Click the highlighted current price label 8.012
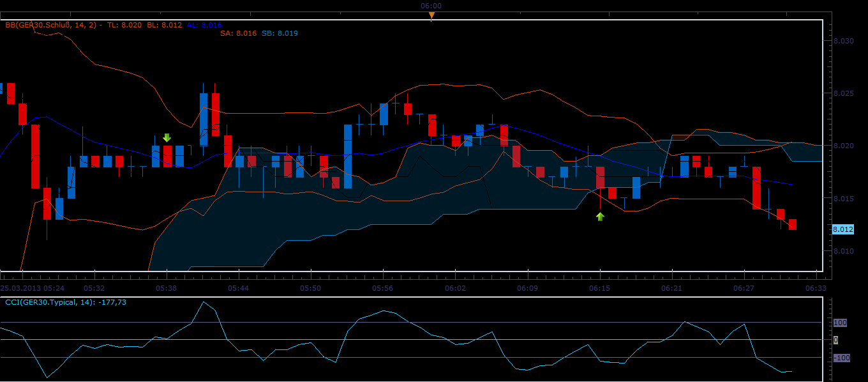The width and height of the screenshot is (868, 382). 843,229
